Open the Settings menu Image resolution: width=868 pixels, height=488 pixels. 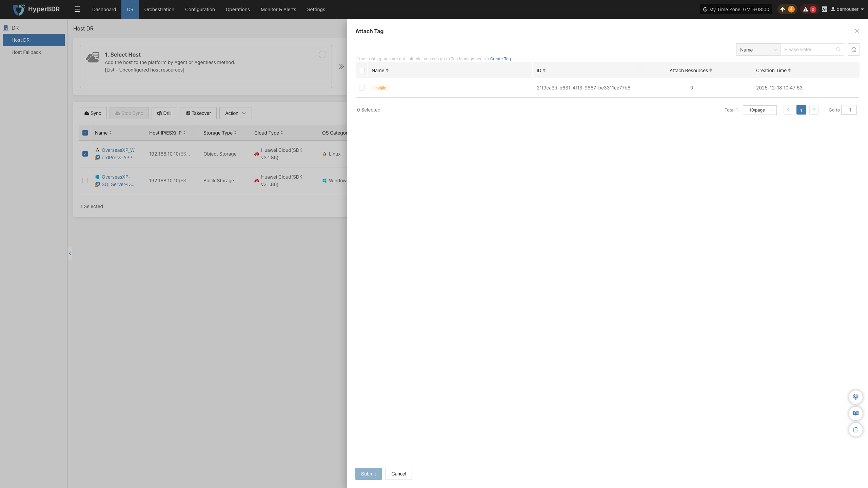pyautogui.click(x=316, y=9)
